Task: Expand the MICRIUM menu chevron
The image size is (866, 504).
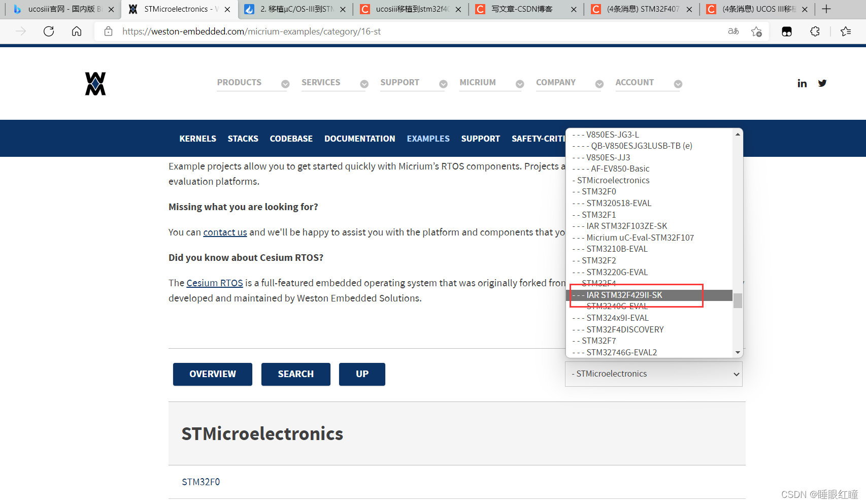Action: click(520, 84)
